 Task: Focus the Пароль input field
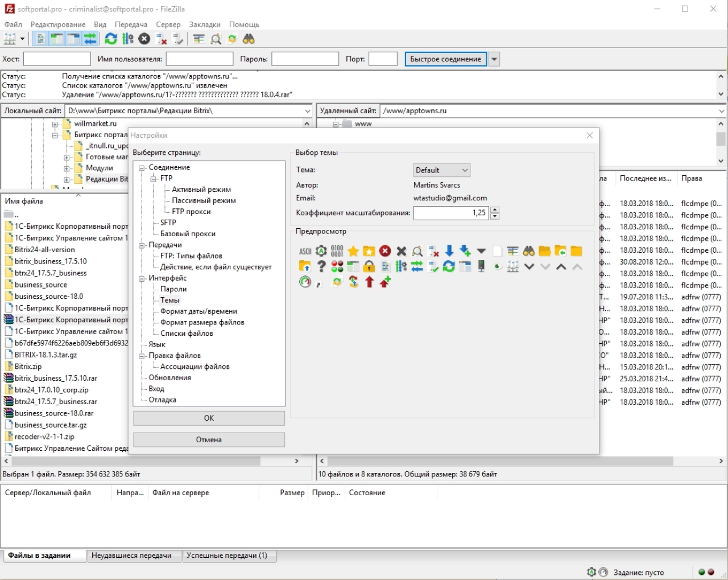(305, 59)
